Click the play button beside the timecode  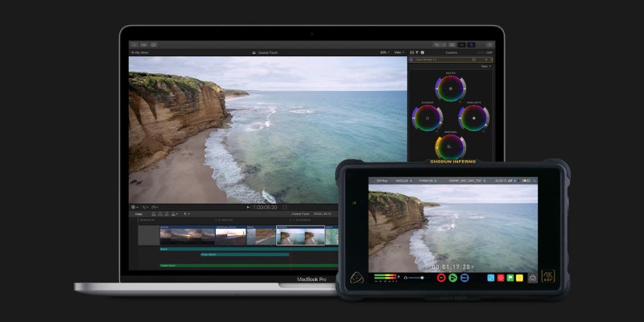pos(248,207)
